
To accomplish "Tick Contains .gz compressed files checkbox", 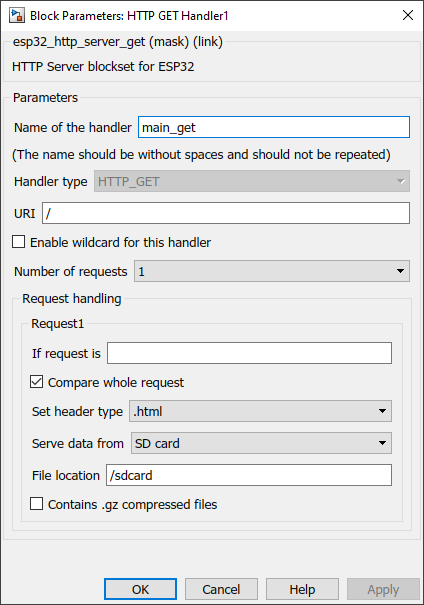I will 37,504.
